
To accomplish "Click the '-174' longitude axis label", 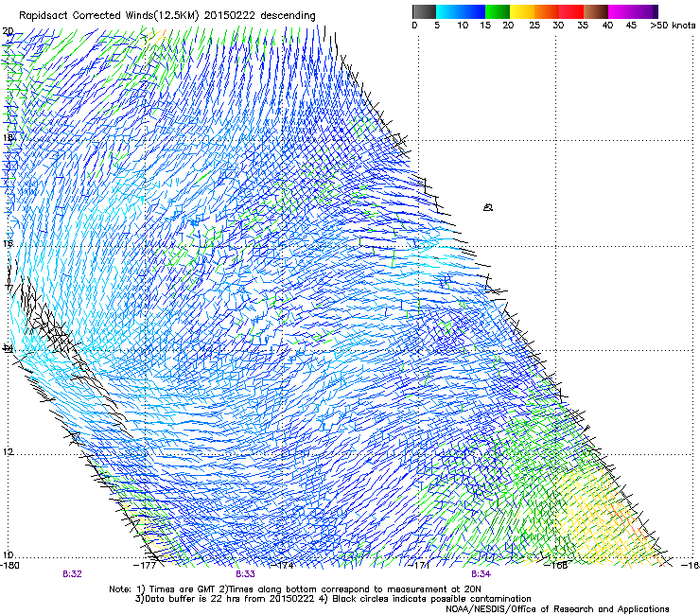I will [x=283, y=565].
